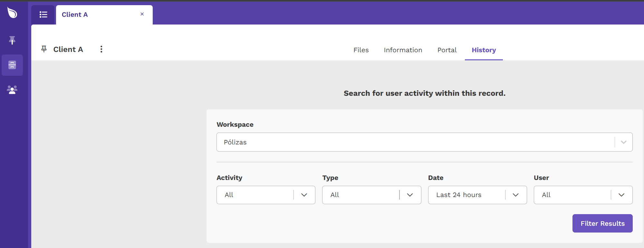This screenshot has width=644, height=248.
Task: Click the Date field label
Action: coord(436,178)
